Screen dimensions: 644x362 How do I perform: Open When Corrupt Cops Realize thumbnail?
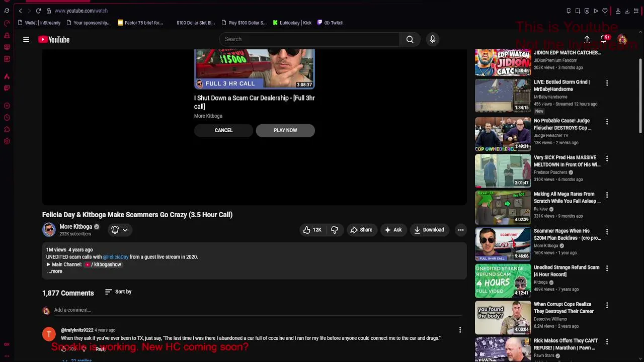(503, 317)
